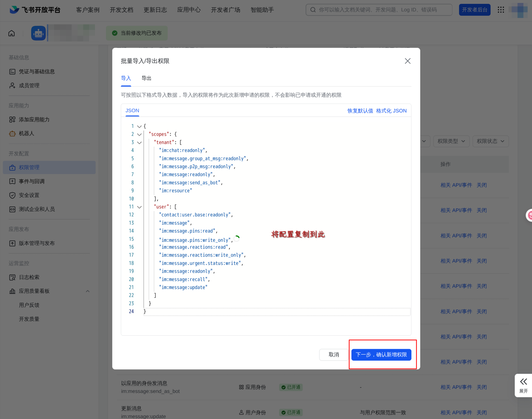Open 更新日志 in top navigation

pos(155,10)
